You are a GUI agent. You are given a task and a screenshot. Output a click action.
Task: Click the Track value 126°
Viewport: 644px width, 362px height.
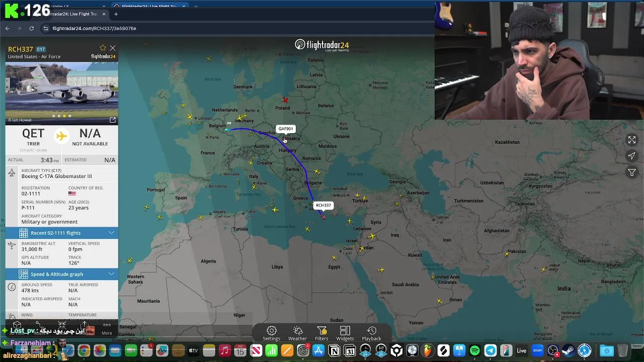click(73, 263)
